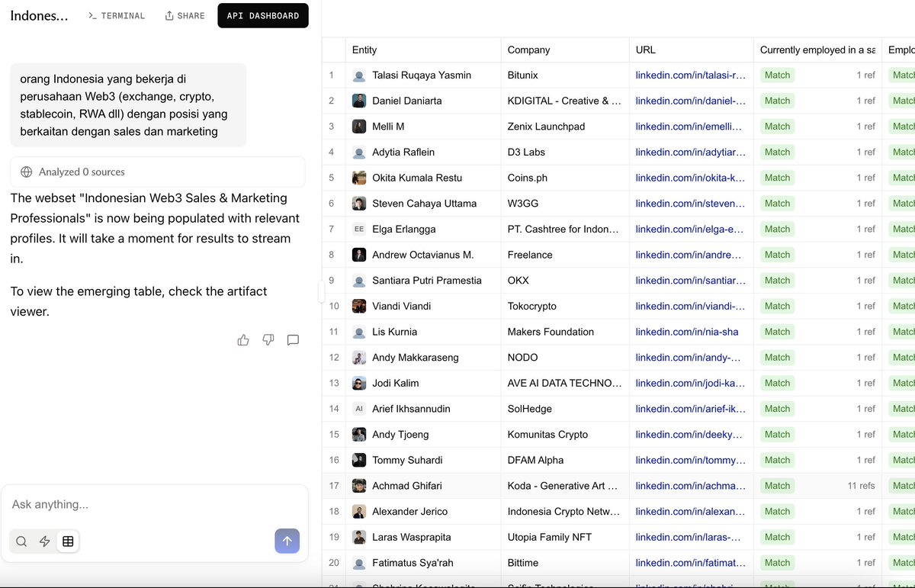Click the Entity column header
Image resolution: width=915 pixels, height=588 pixels.
(423, 50)
